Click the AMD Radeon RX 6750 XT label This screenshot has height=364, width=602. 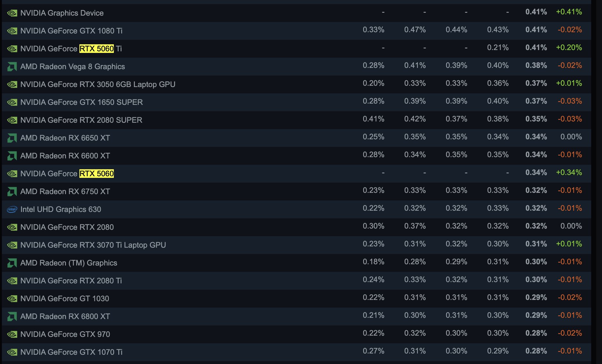[x=65, y=192]
